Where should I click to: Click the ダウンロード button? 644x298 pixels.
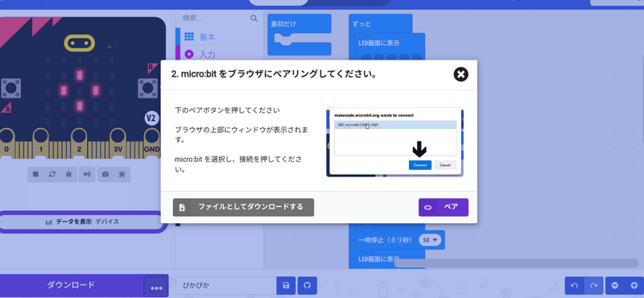(72, 285)
